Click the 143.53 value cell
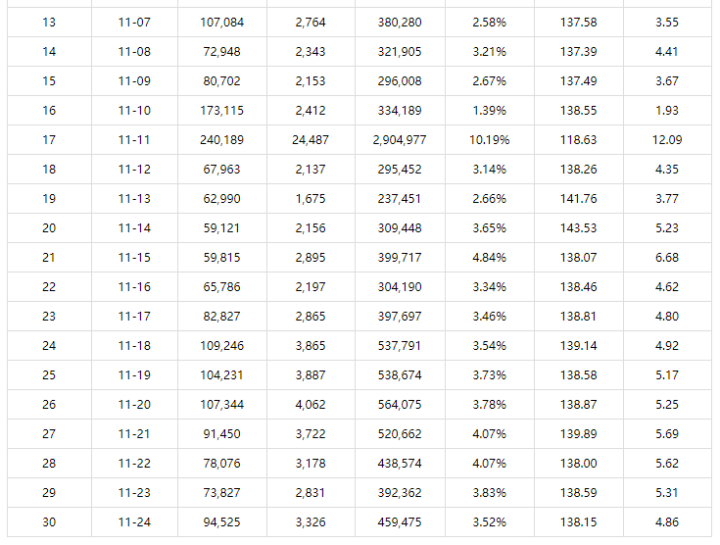Image resolution: width=720 pixels, height=545 pixels. coord(578,228)
